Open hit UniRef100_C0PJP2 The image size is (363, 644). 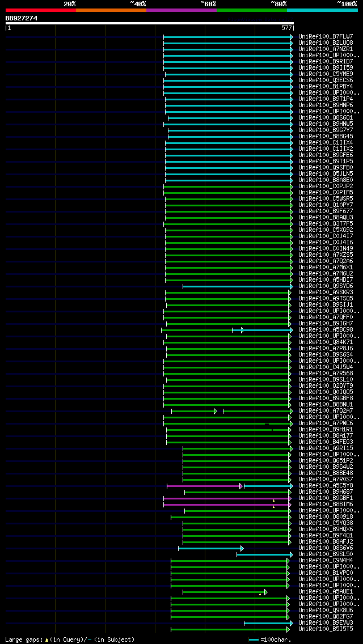coord(326,186)
